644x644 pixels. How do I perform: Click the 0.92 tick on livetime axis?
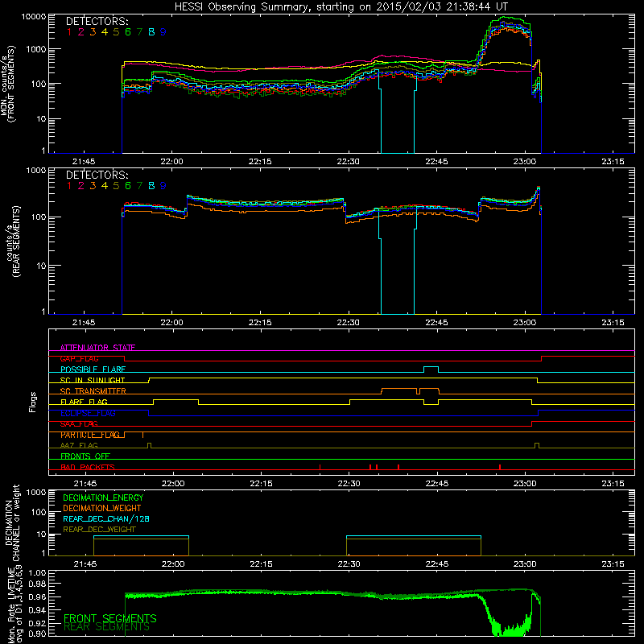[x=37, y=623]
